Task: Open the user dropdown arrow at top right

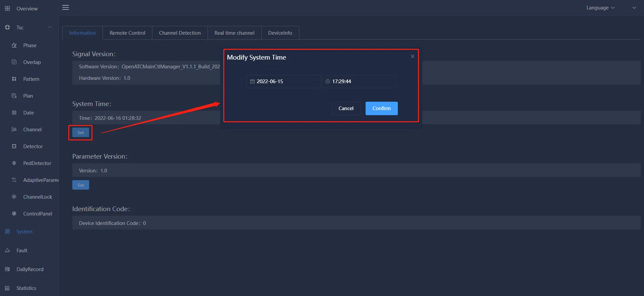Action: click(634, 8)
